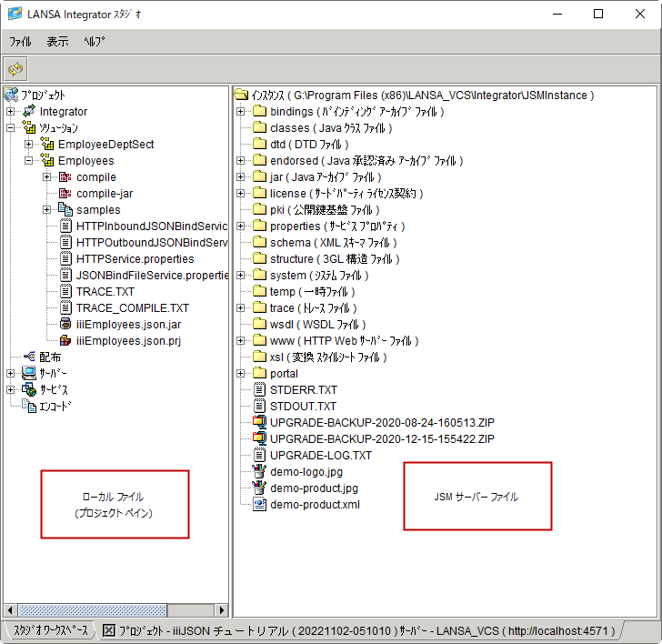
Task: Click the project pane scroll right arrow
Action: point(221,609)
